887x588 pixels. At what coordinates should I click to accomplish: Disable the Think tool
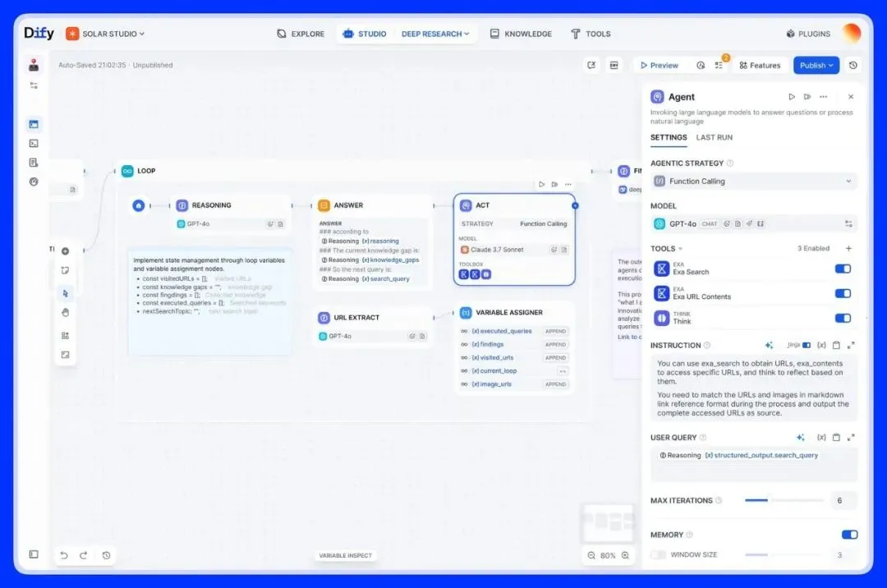[x=843, y=319]
